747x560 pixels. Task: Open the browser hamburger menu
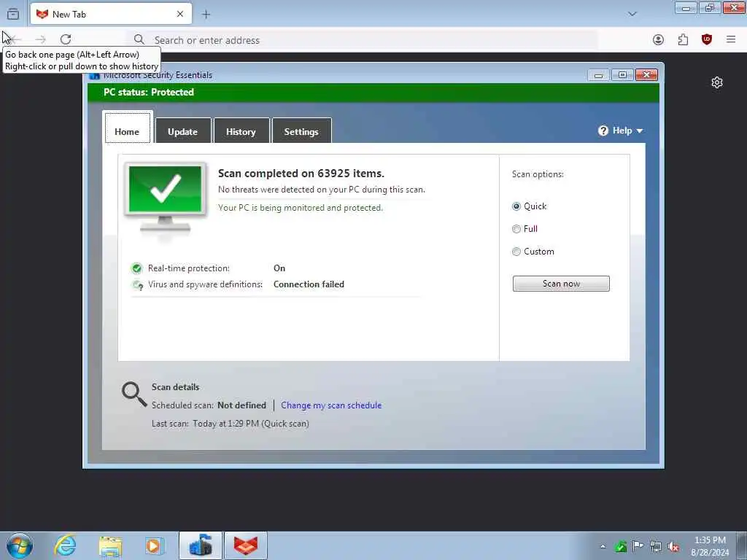tap(731, 39)
